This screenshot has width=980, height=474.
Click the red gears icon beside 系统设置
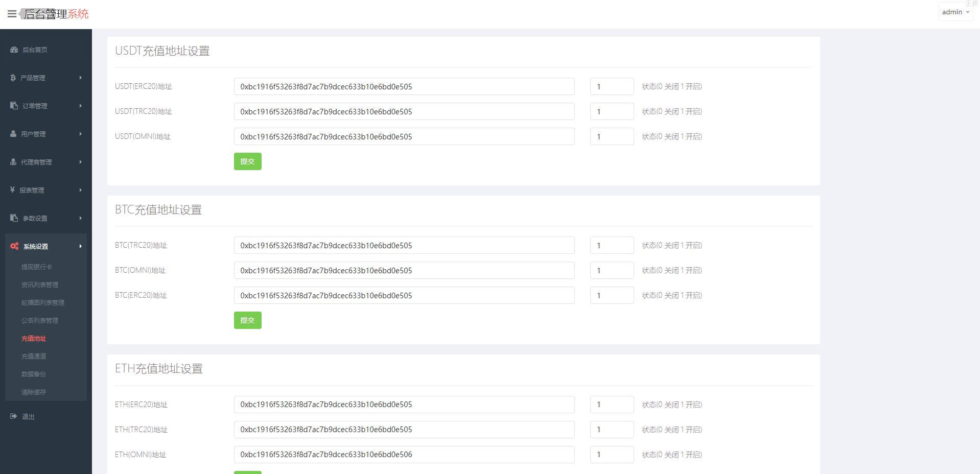(14, 246)
